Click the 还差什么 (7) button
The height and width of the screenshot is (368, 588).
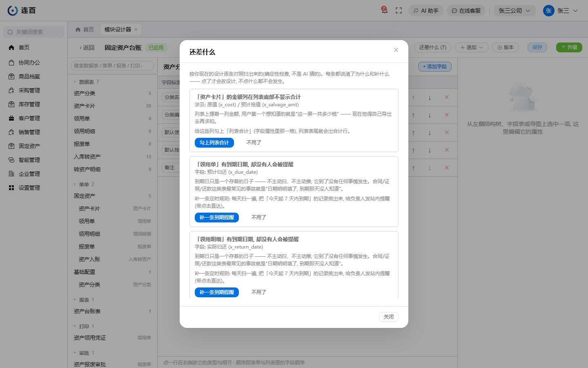432,47
